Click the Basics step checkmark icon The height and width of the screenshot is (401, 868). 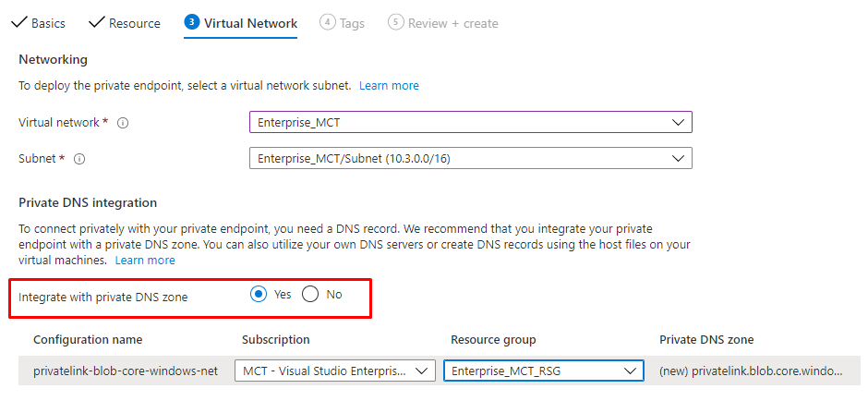(x=18, y=22)
